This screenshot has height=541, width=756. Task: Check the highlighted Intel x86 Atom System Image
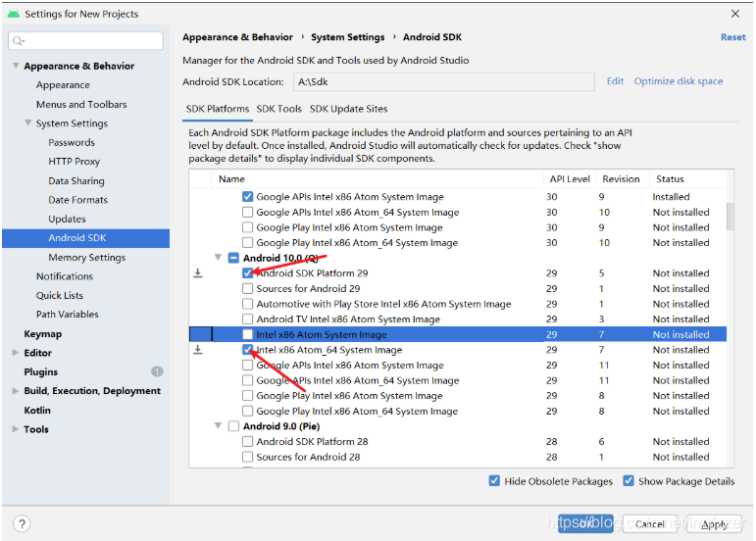(247, 334)
